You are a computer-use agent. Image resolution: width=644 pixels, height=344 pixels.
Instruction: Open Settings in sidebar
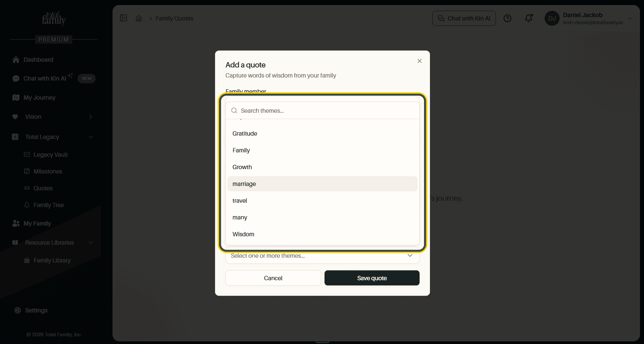(36, 310)
